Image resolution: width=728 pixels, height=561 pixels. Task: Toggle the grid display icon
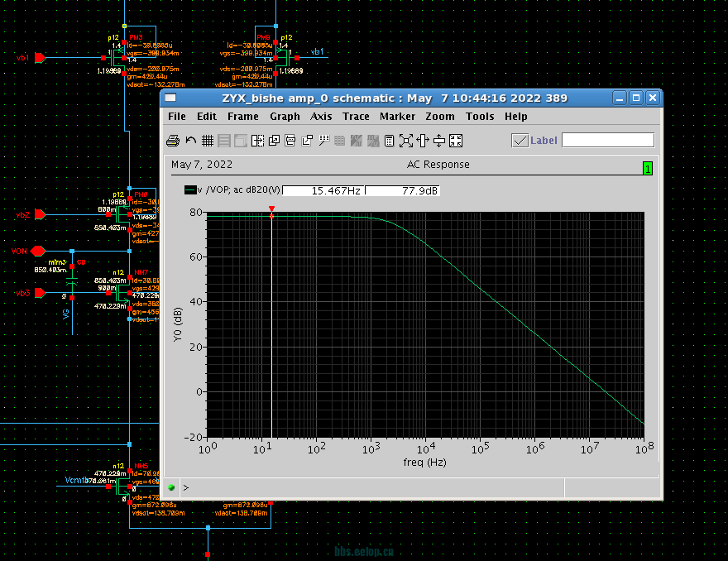[208, 141]
